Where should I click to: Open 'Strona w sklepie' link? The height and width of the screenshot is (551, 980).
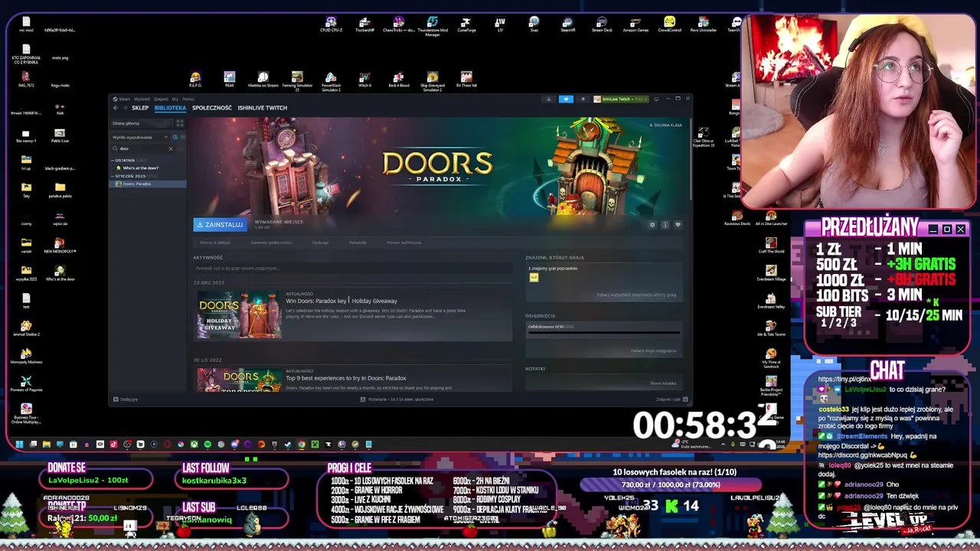tap(214, 243)
